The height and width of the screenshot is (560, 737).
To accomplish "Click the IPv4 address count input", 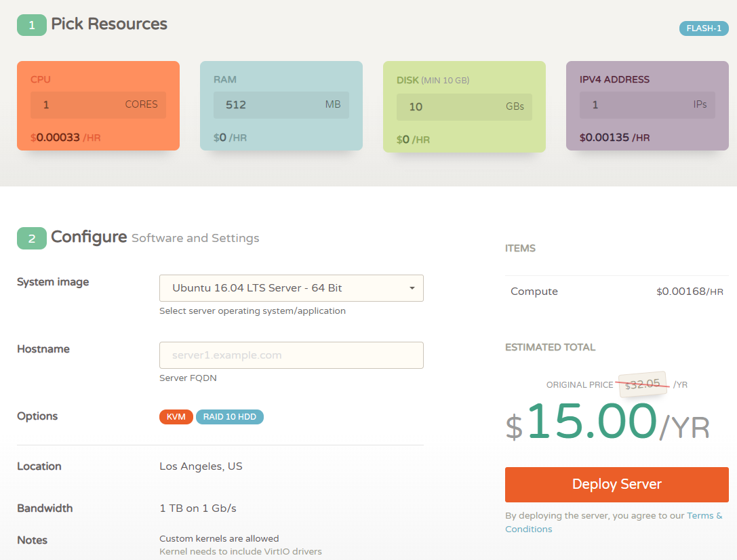I will pos(631,105).
